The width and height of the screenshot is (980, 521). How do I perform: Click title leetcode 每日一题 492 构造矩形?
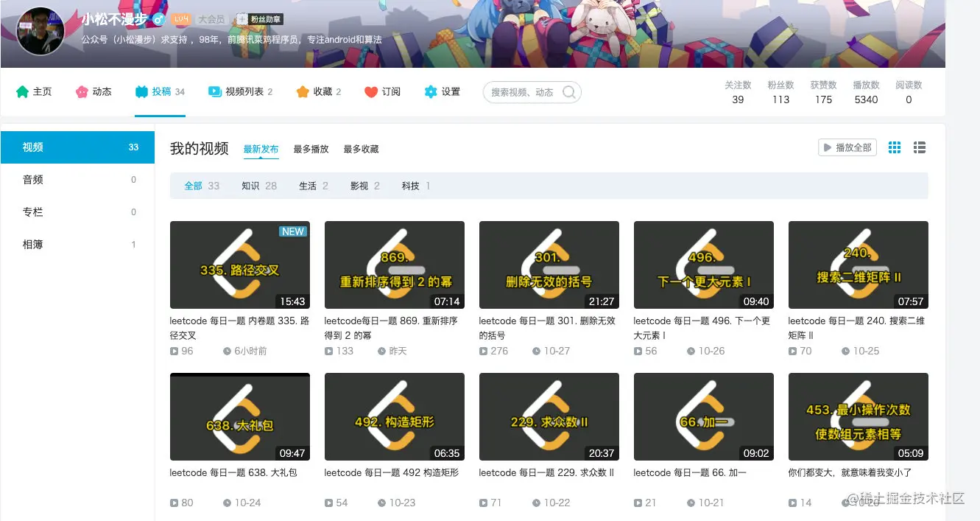[x=392, y=472]
